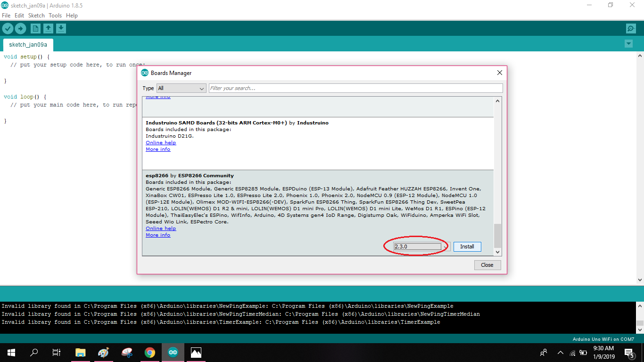Open Google Chrome from the taskbar
Image resolution: width=644 pixels, height=362 pixels.
[x=149, y=352]
